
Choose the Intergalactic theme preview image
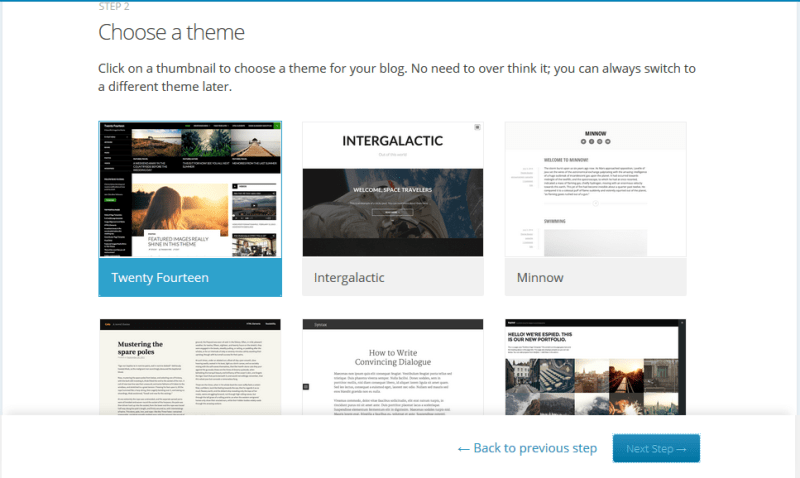(x=393, y=190)
